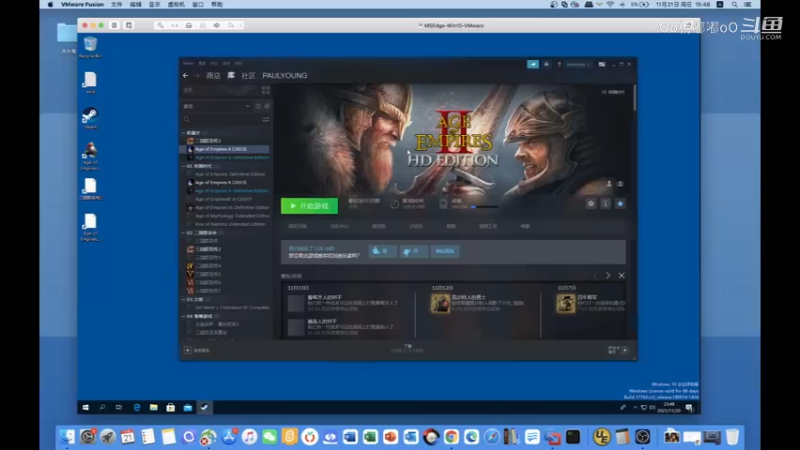
Task: Open the 商店 store tab
Action: (x=213, y=76)
